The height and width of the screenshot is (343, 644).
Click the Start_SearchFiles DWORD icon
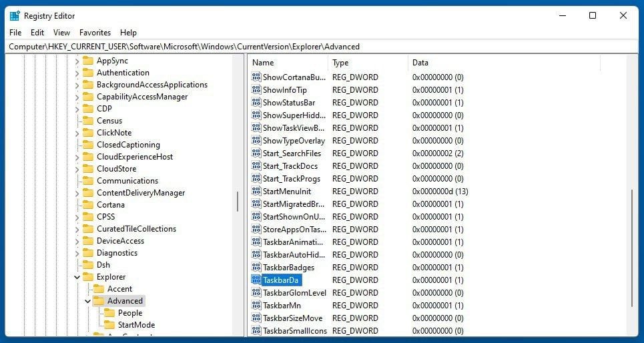[256, 153]
